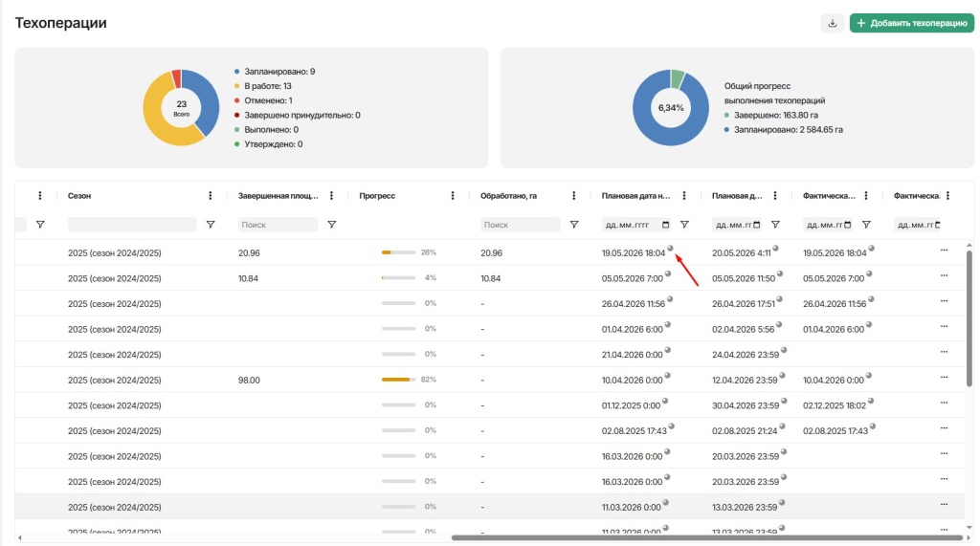Open column menu for last Фактическа column
Image resolution: width=980 pixels, height=546 pixels.
[948, 195]
